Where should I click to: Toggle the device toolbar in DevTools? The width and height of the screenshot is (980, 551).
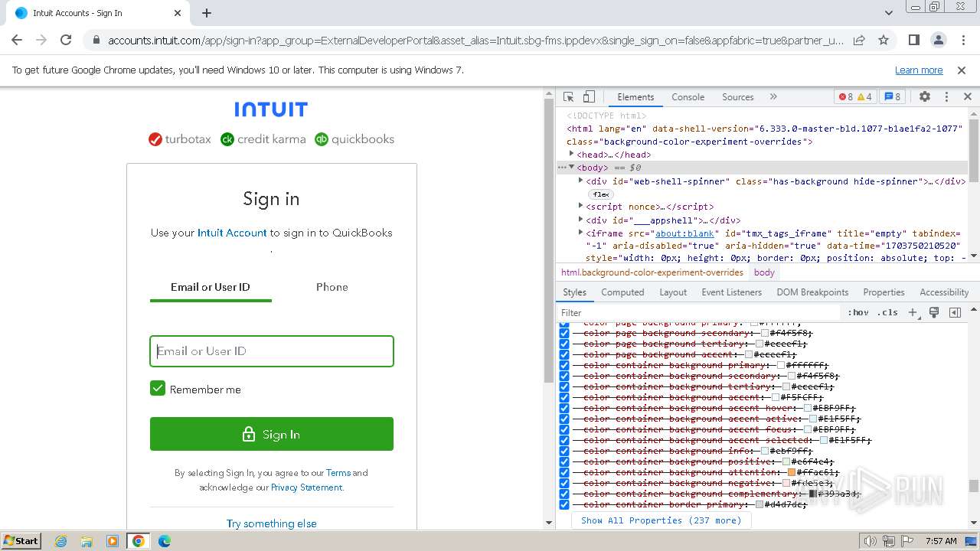(589, 97)
